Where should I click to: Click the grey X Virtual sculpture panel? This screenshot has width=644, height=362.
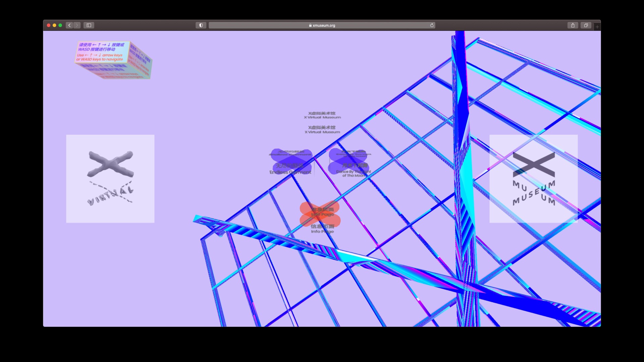point(110,179)
